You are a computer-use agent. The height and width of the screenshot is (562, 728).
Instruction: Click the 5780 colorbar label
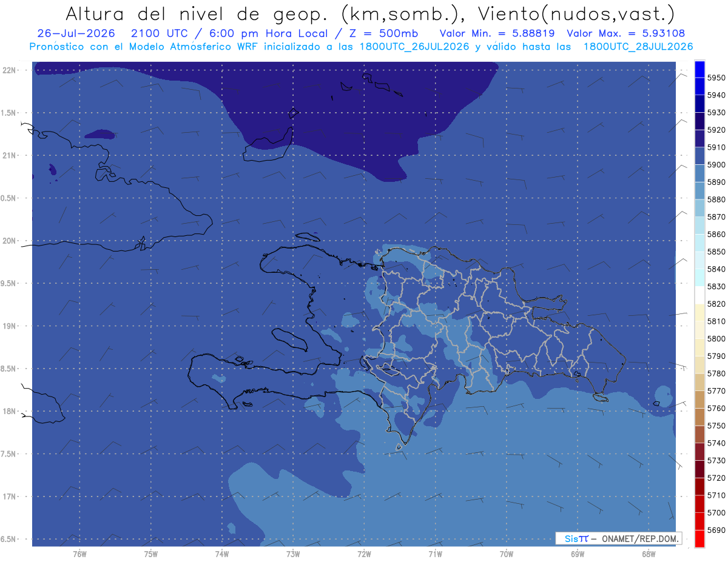click(x=716, y=373)
